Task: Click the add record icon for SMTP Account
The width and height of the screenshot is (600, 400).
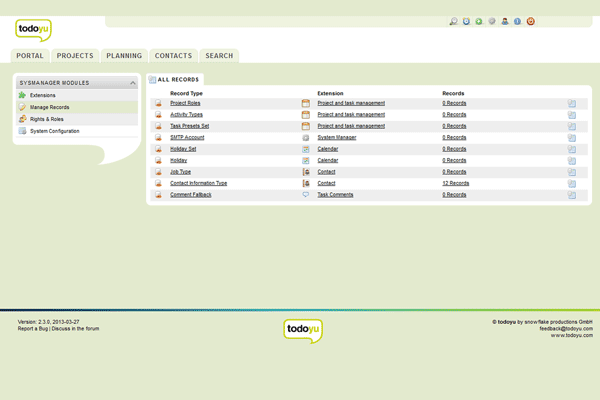Action: [158, 138]
